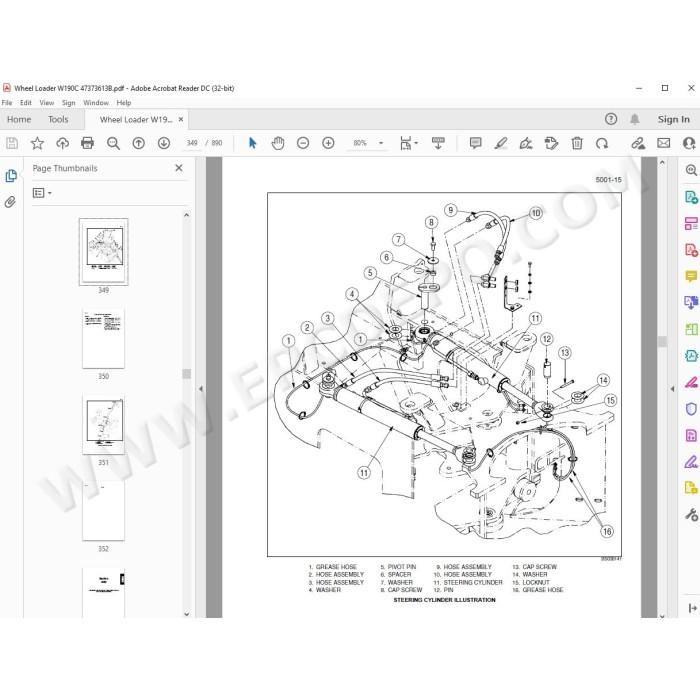Expand the thumbnail options menu
The image size is (700, 700).
[x=42, y=193]
